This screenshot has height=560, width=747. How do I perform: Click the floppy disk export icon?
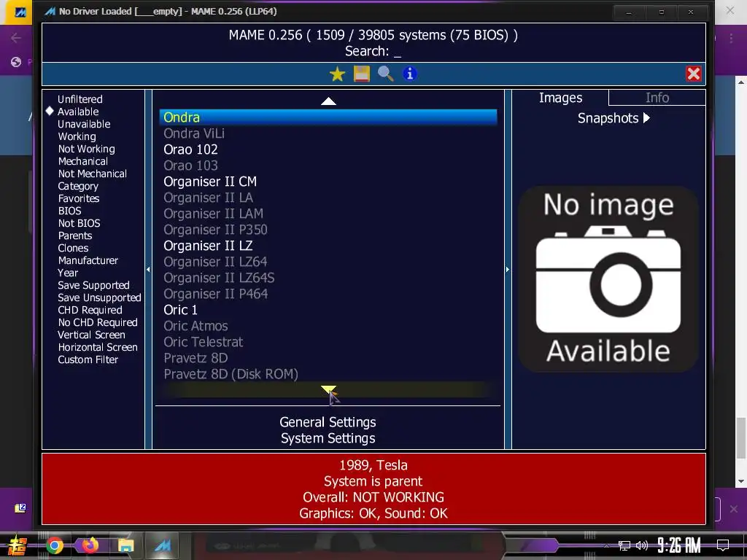click(362, 74)
